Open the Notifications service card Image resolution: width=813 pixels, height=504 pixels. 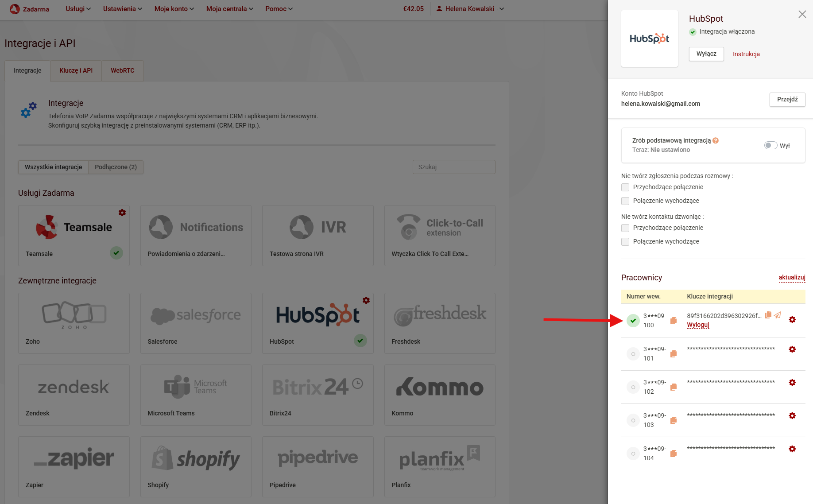point(196,236)
